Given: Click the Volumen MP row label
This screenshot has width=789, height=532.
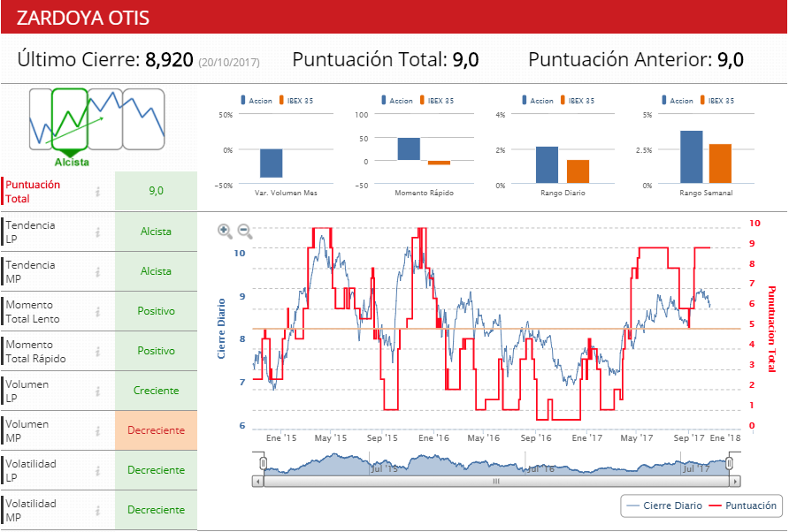Looking at the screenshot, I should [27, 431].
